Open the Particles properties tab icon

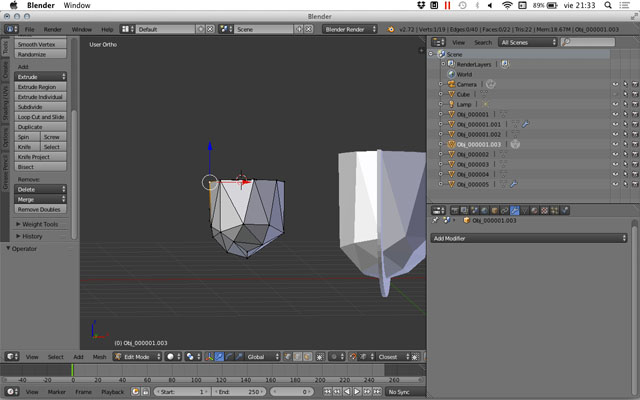pos(554,210)
